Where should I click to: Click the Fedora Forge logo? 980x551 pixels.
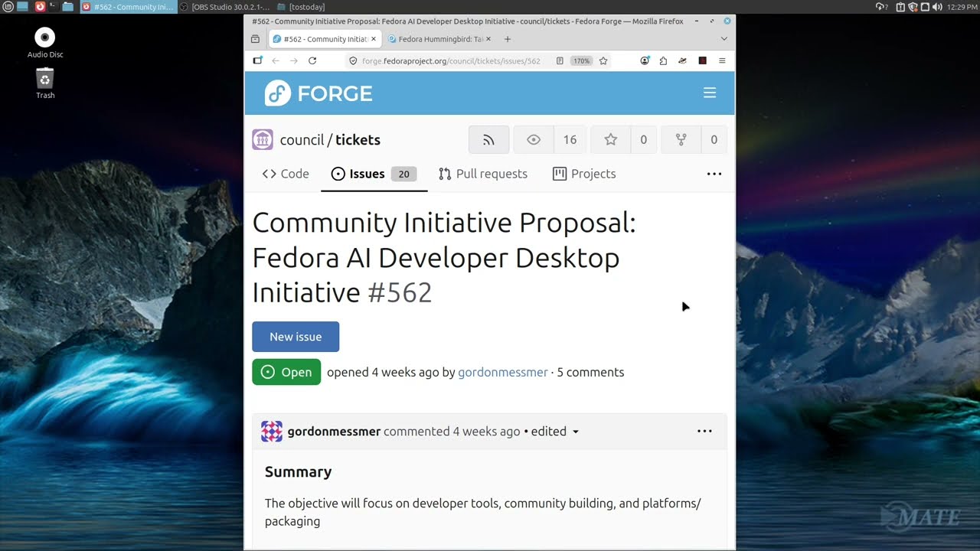pos(318,93)
